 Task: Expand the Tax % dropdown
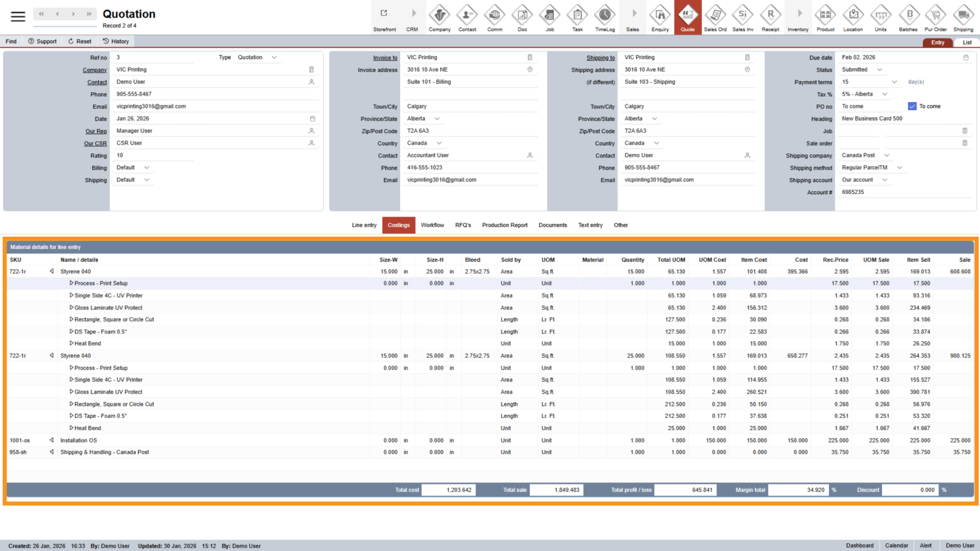pyautogui.click(x=884, y=94)
